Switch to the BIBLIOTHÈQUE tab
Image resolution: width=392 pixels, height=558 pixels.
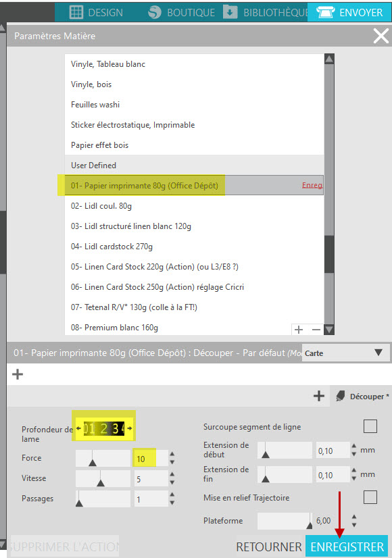265,12
